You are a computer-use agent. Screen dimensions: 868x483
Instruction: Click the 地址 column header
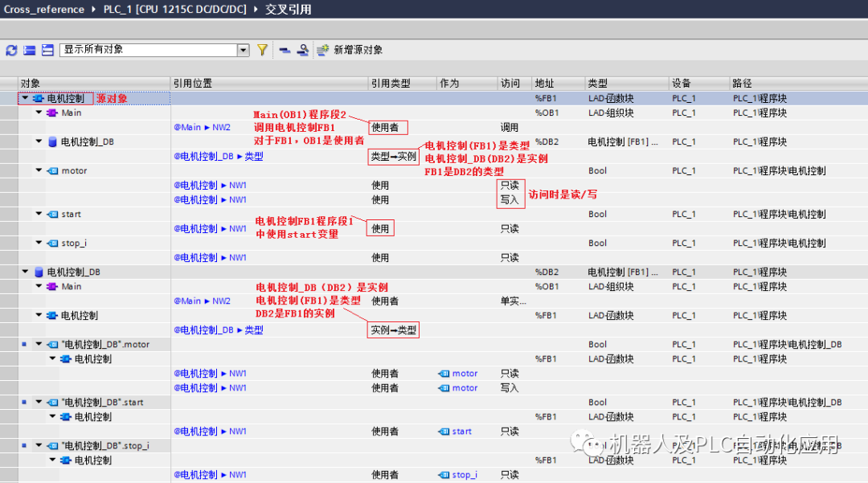point(547,83)
